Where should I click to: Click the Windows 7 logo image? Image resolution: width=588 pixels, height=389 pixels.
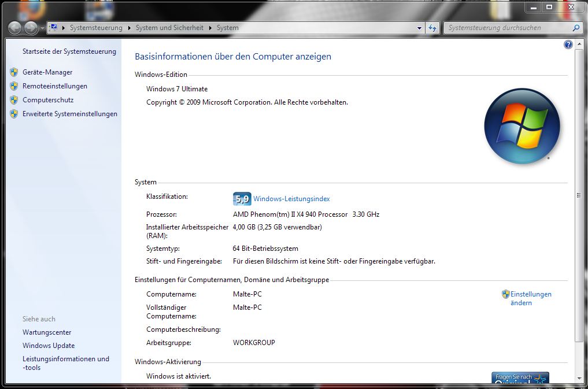pyautogui.click(x=522, y=126)
